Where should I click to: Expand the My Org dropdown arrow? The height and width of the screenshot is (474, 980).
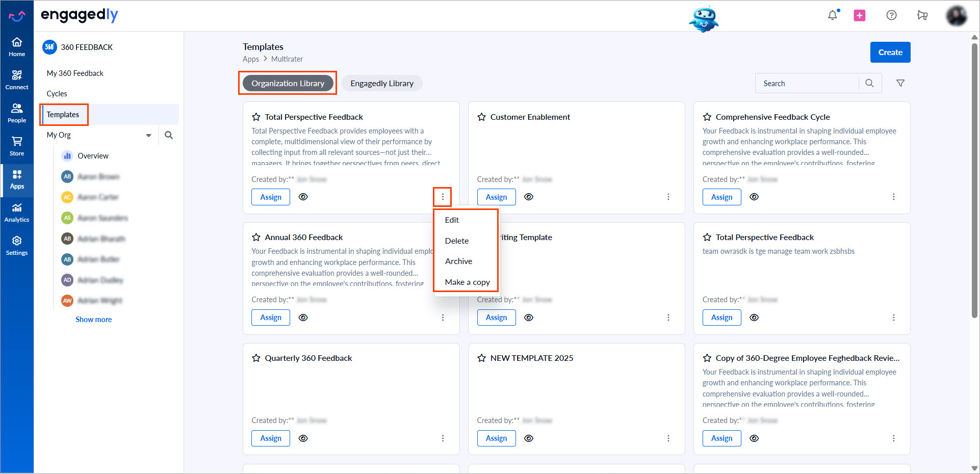click(x=148, y=136)
